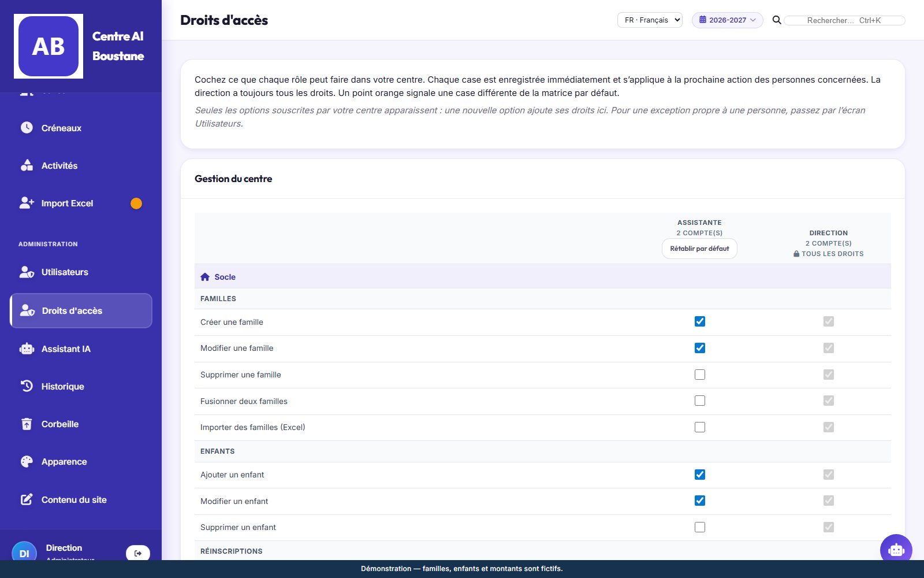Uncheck Assistante box for Créer une famille
924x578 pixels.
point(700,321)
